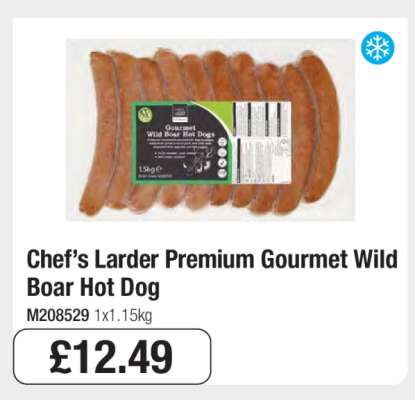This screenshot has width=415, height=400.
Task: Click the green round badge on pack label
Action: click(146, 115)
